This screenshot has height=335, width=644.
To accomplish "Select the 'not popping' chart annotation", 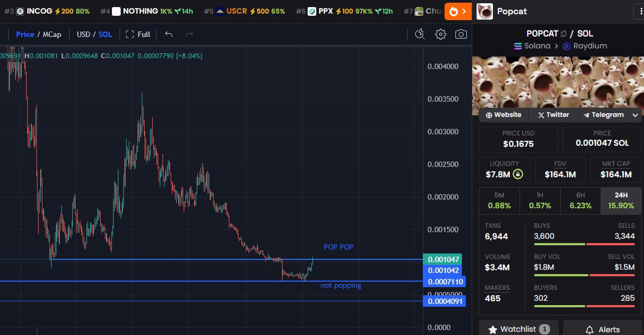I will click(x=341, y=286).
